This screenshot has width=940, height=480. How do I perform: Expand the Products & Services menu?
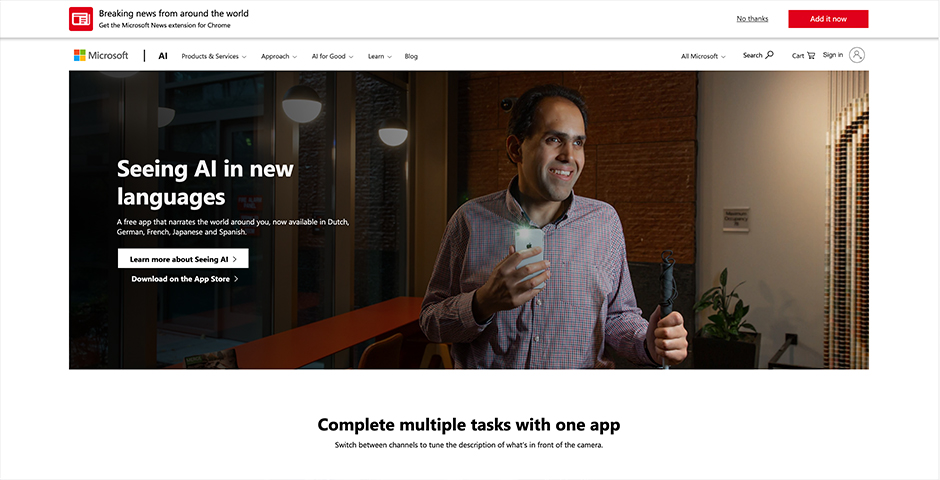[214, 56]
